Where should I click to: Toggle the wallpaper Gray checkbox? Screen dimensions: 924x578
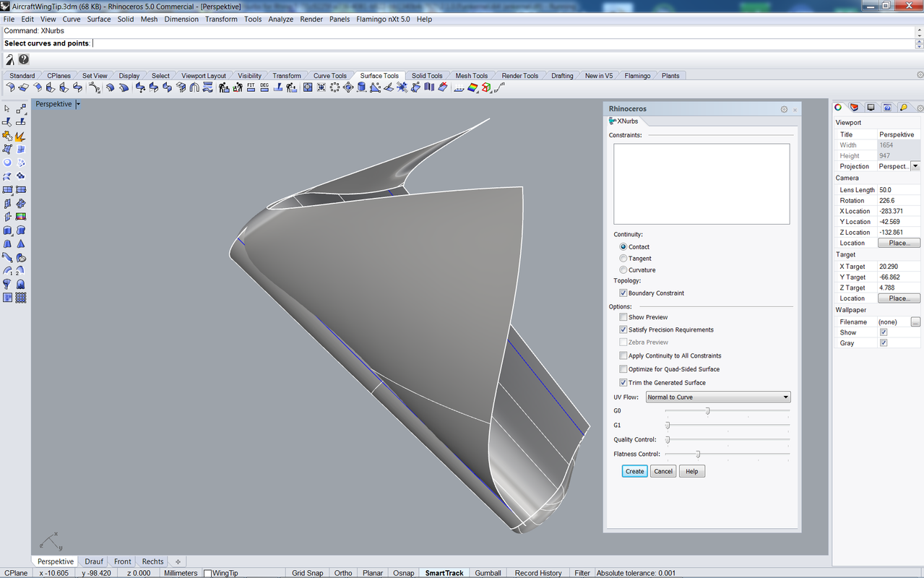pos(883,343)
